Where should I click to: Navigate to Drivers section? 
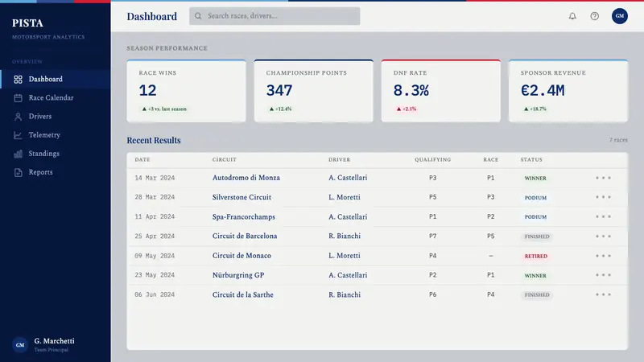pyautogui.click(x=55, y=117)
